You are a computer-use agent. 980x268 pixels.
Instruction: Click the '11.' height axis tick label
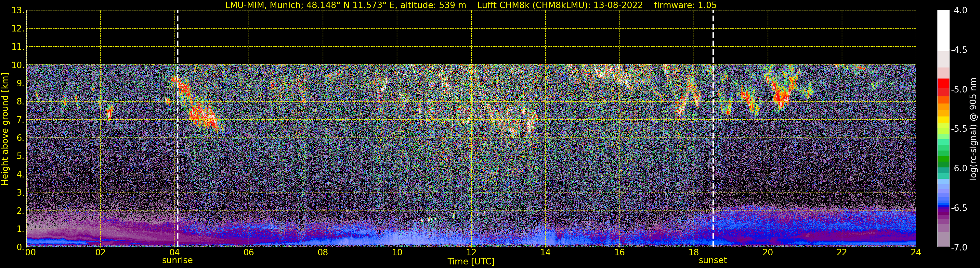click(x=18, y=47)
